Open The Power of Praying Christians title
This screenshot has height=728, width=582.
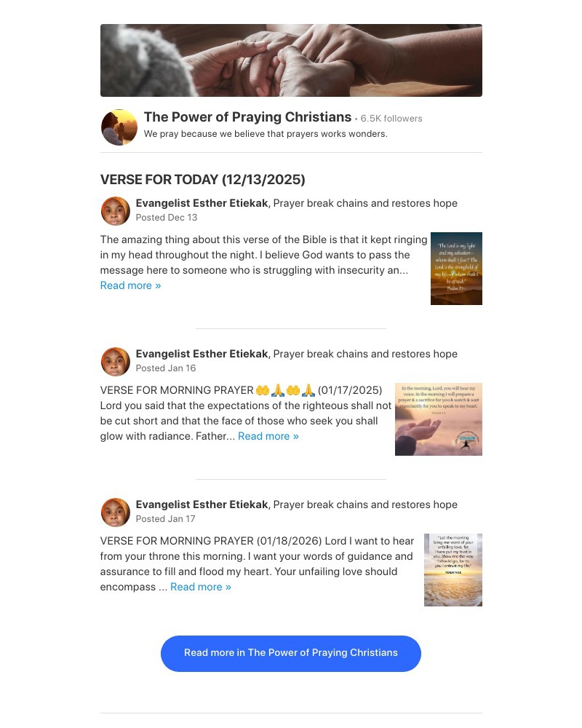pos(247,117)
